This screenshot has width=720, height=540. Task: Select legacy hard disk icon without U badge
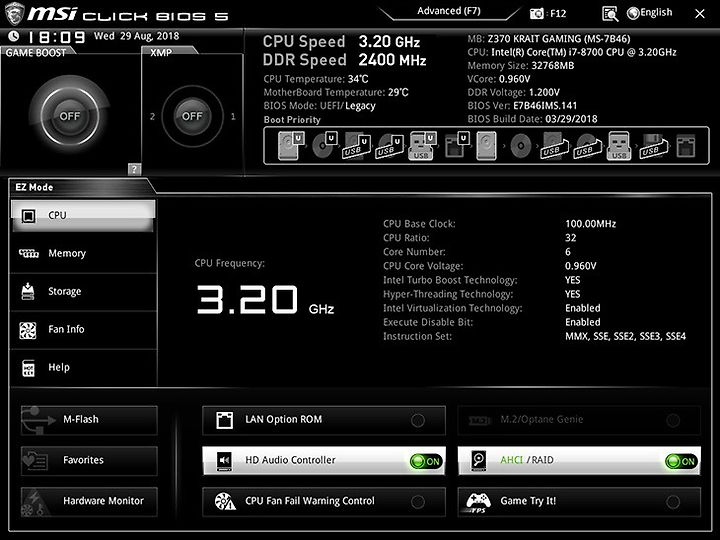tap(486, 146)
